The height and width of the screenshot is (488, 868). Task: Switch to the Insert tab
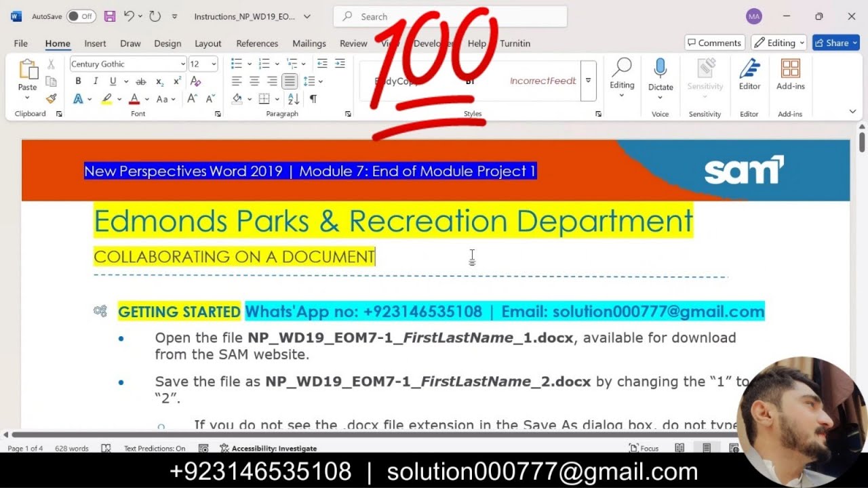pyautogui.click(x=95, y=43)
